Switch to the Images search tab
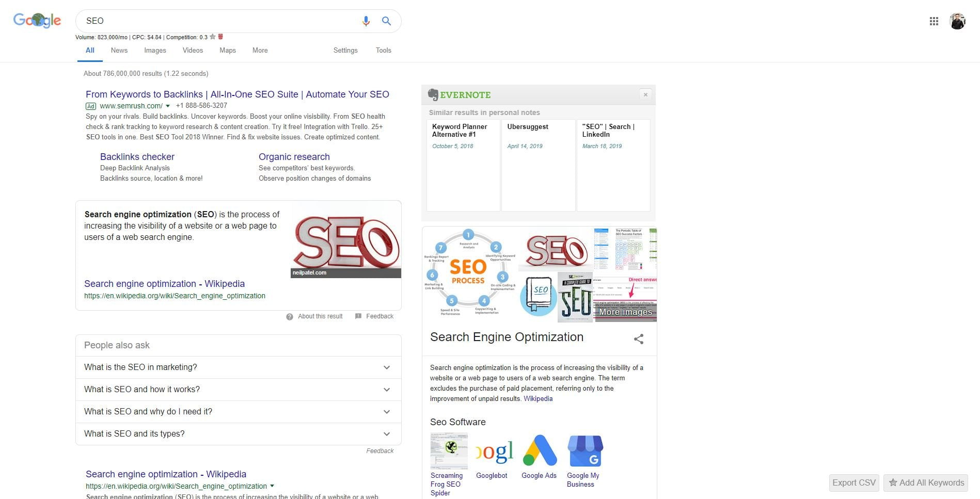The image size is (980, 499). (x=155, y=50)
